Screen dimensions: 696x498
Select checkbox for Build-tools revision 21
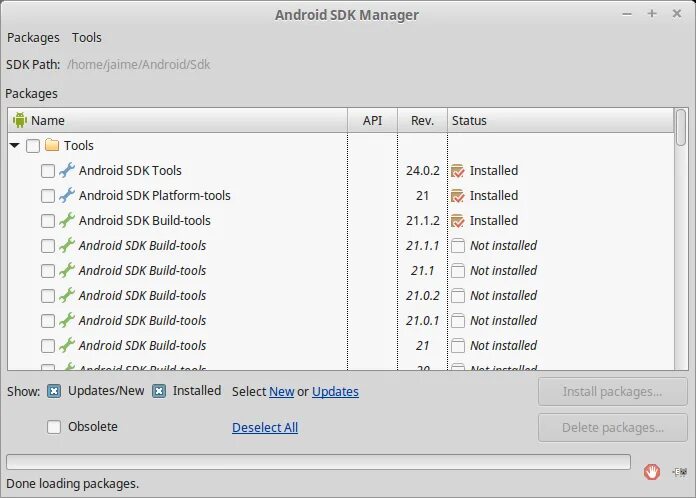(x=47, y=346)
